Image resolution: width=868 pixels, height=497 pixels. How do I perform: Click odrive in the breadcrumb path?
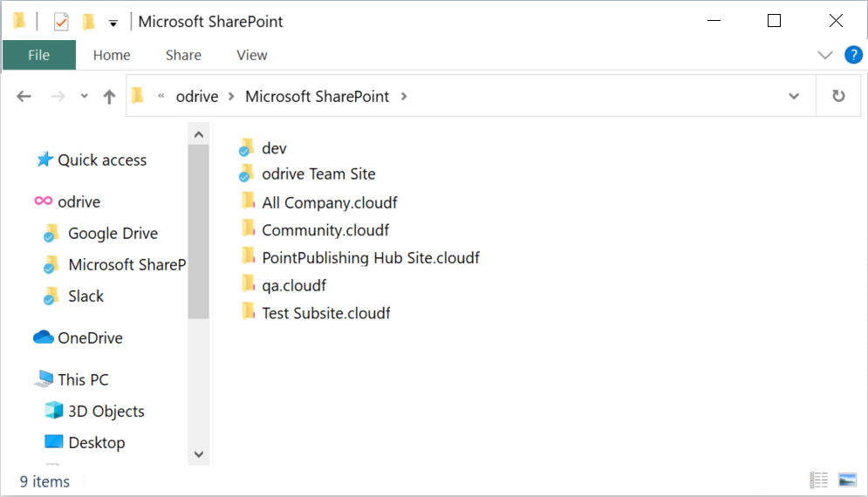196,97
